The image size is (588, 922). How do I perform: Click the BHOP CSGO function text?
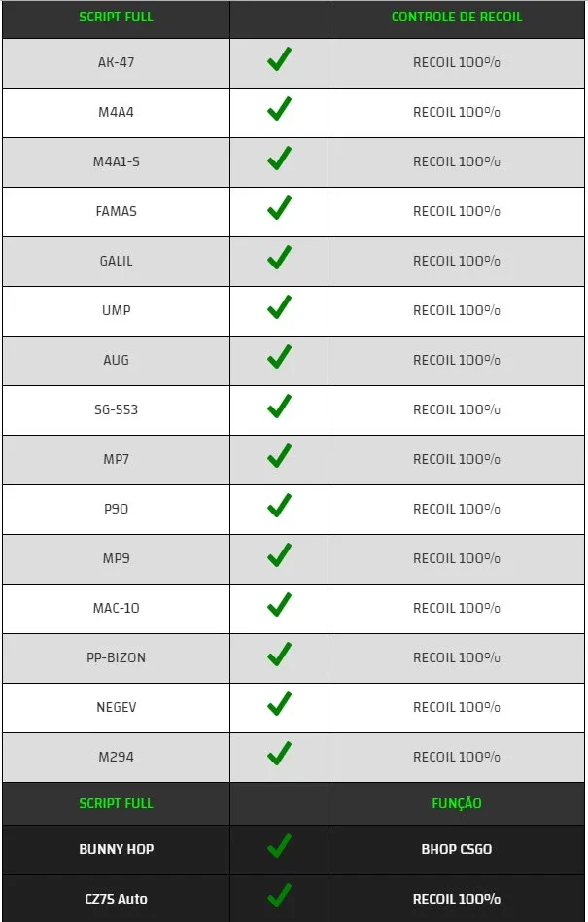point(457,849)
